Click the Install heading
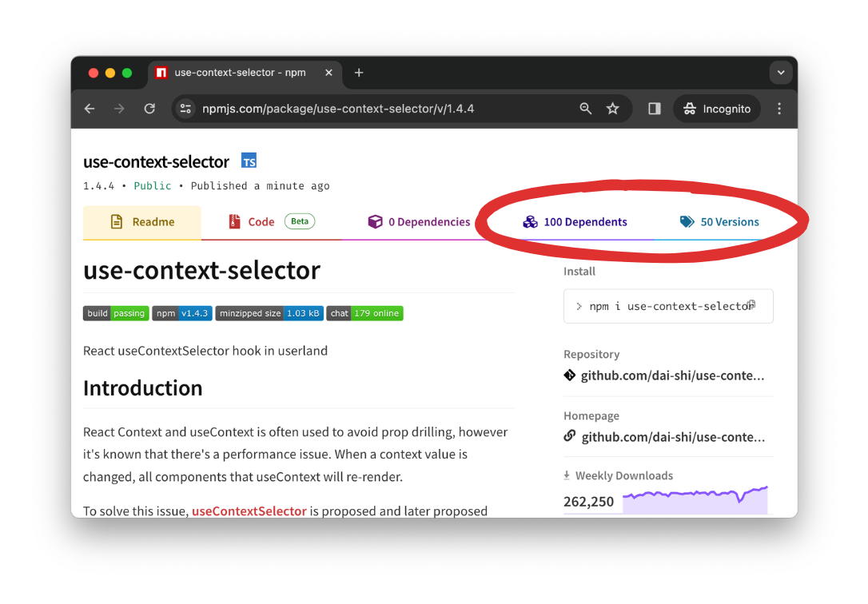Image resolution: width=868 pixels, height=604 pixels. 579,272
